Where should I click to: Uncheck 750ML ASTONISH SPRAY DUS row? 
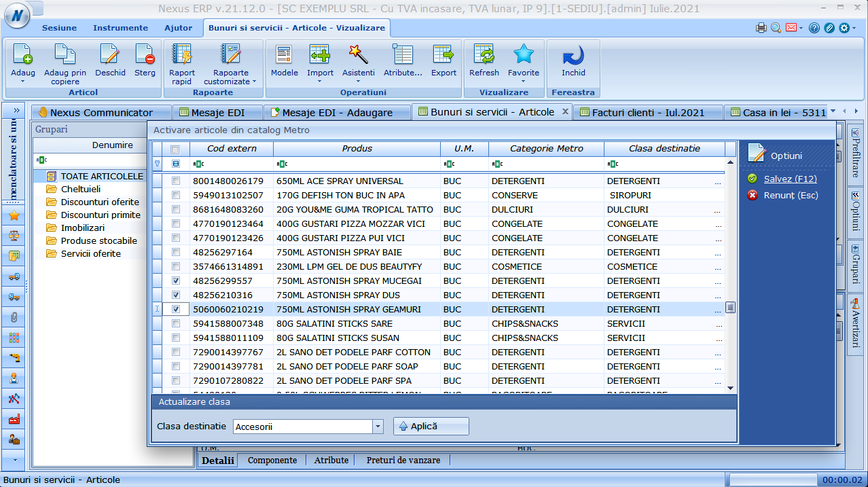[x=176, y=295]
